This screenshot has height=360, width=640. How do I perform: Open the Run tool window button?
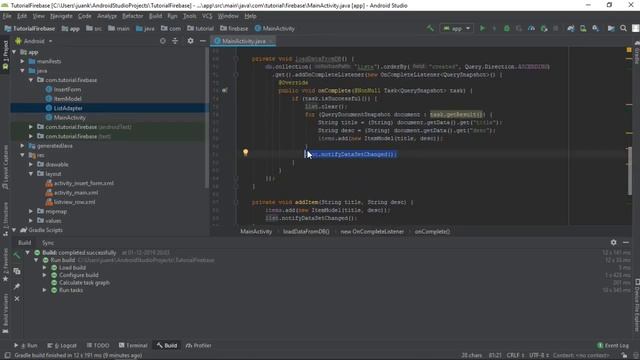pyautogui.click(x=26, y=345)
